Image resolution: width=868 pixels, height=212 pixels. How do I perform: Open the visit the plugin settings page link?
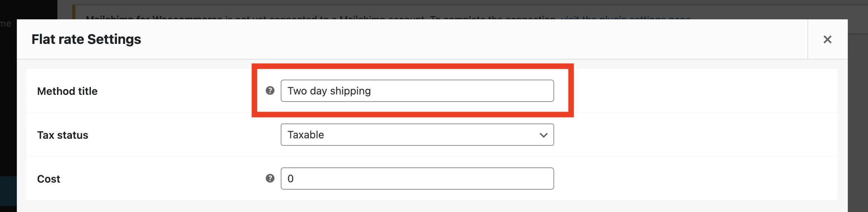626,17
